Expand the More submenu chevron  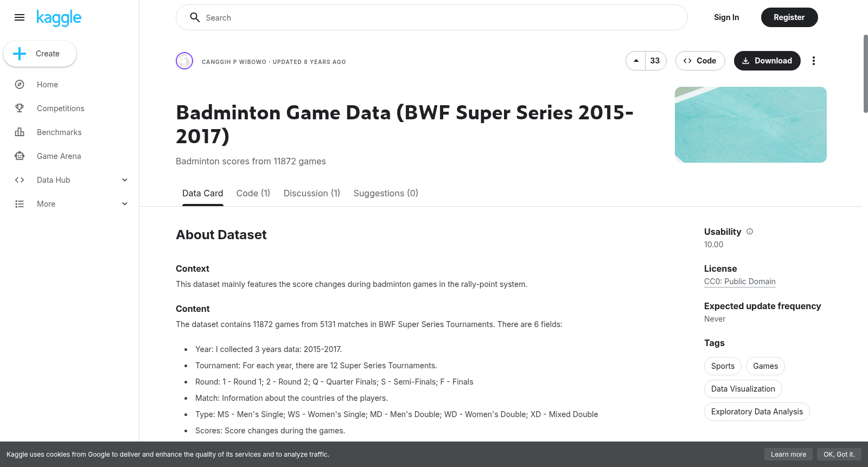pos(125,204)
